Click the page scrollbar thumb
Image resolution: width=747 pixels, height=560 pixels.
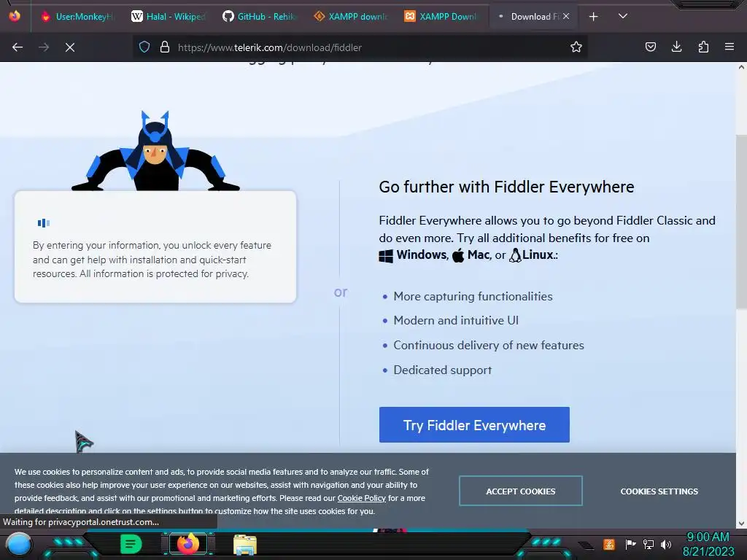(741, 221)
